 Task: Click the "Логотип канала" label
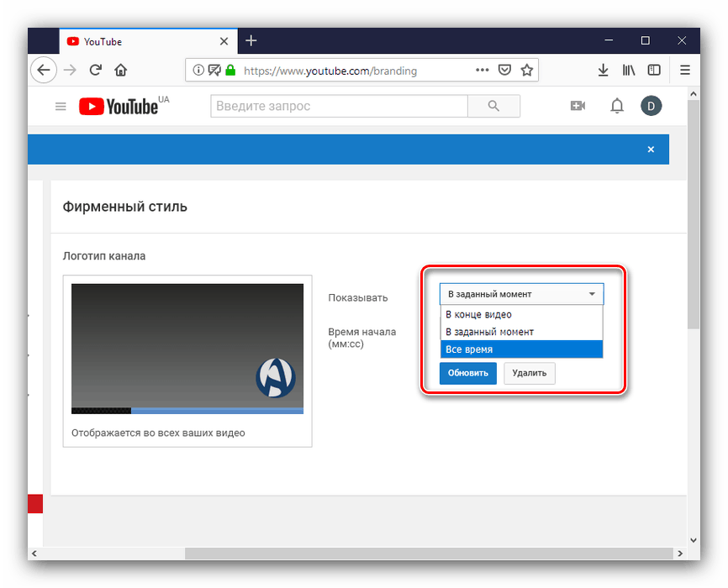pyautogui.click(x=104, y=256)
